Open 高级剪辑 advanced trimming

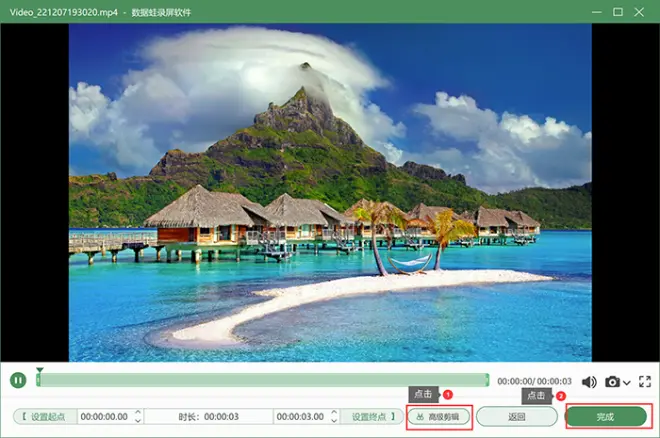(439, 417)
